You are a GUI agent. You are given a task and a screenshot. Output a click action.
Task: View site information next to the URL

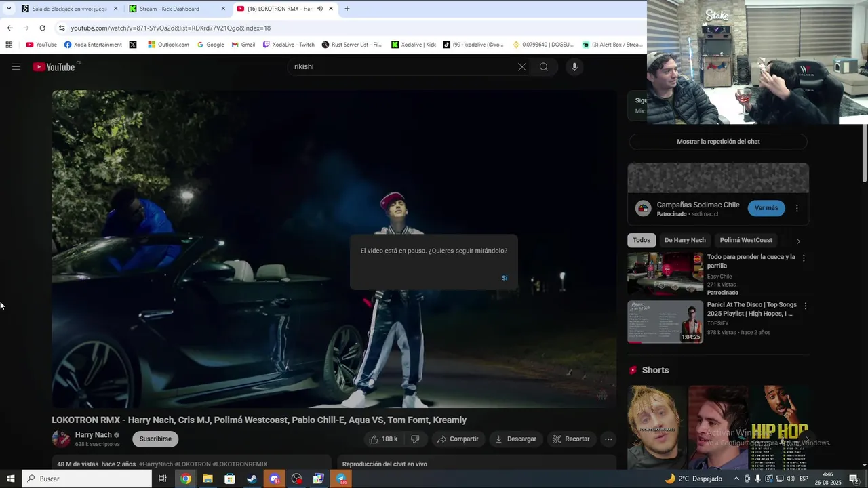62,28
